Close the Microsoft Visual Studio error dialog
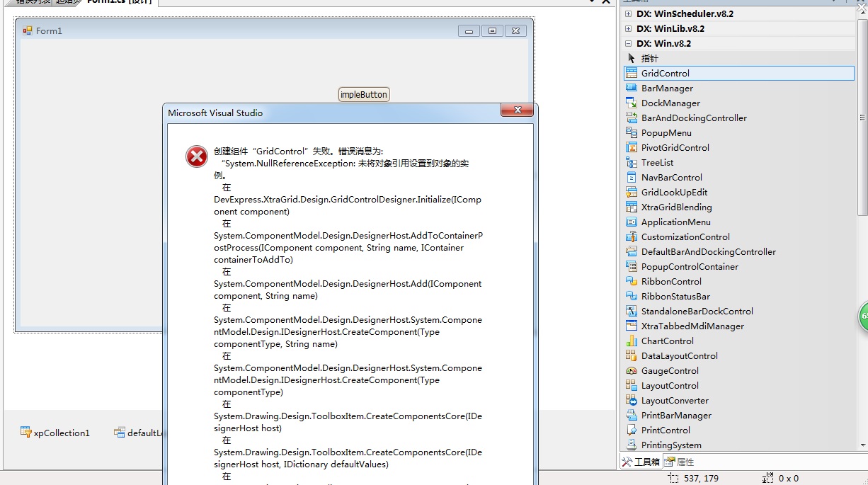The width and height of the screenshot is (868, 485). pos(517,110)
